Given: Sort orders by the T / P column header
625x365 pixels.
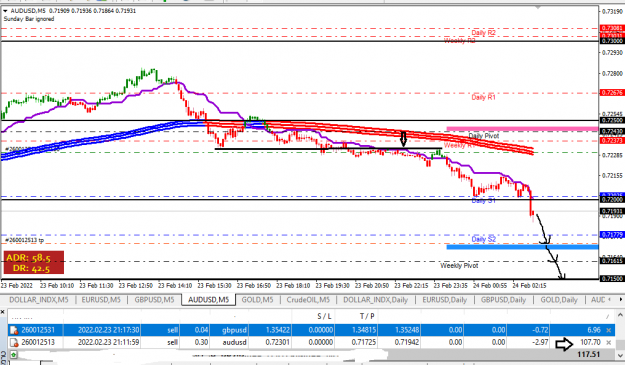Looking at the screenshot, I should pyautogui.click(x=367, y=316).
